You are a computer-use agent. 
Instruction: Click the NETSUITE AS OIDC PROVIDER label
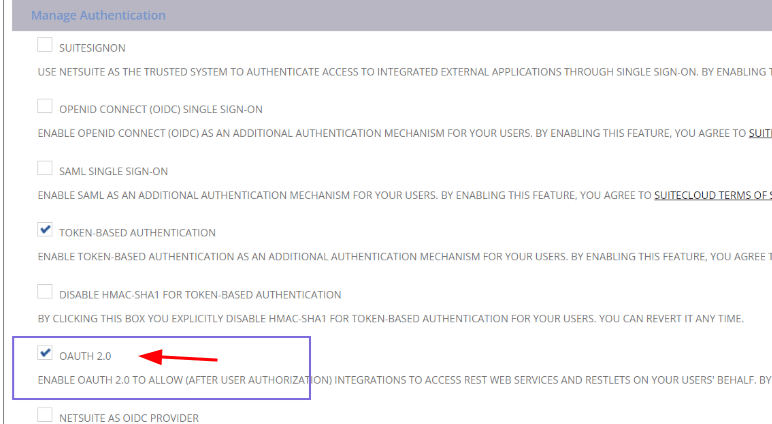click(x=129, y=418)
